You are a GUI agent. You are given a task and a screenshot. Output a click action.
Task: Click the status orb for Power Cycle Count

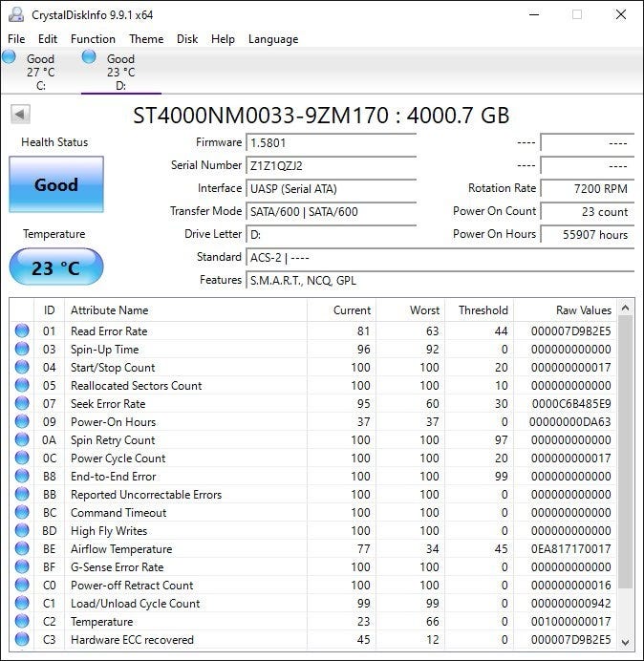[22, 458]
